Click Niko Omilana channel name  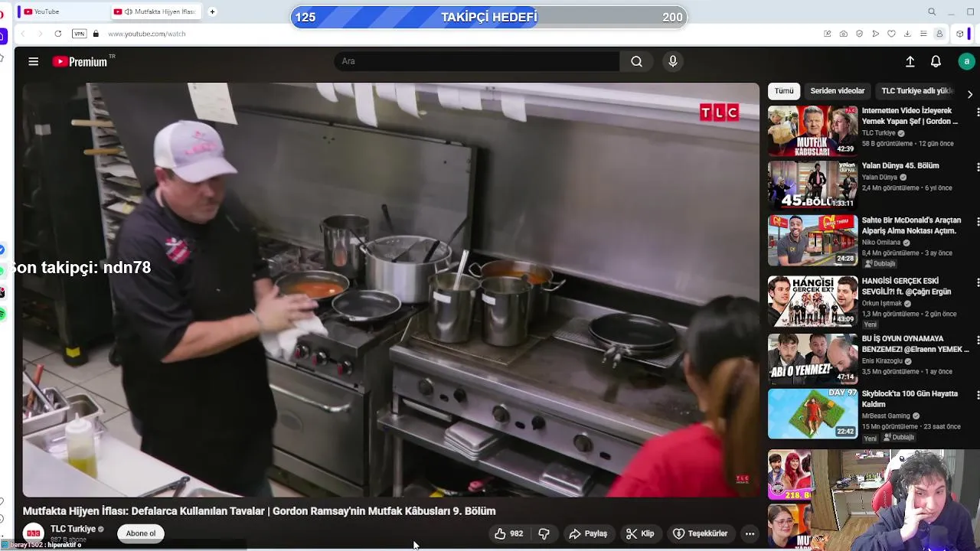click(880, 243)
